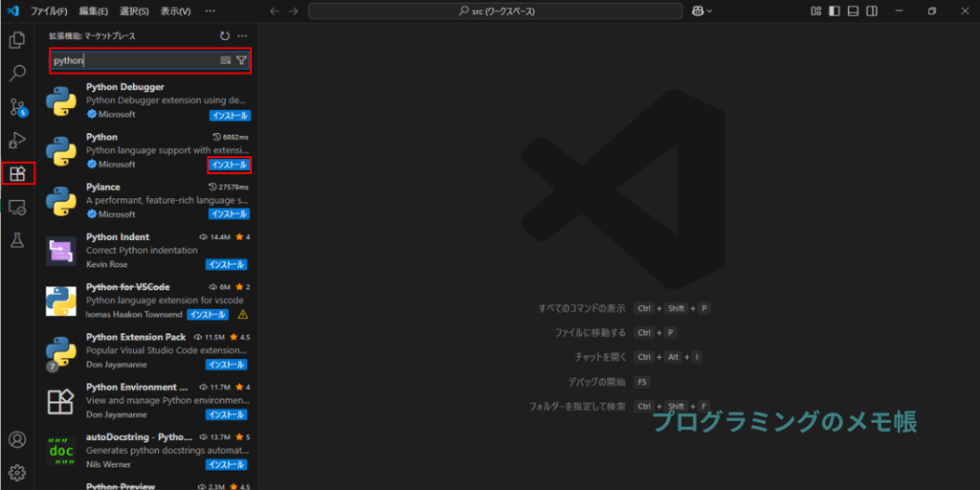Click Don Jayamanne under Python Extension Pack

[x=117, y=365]
